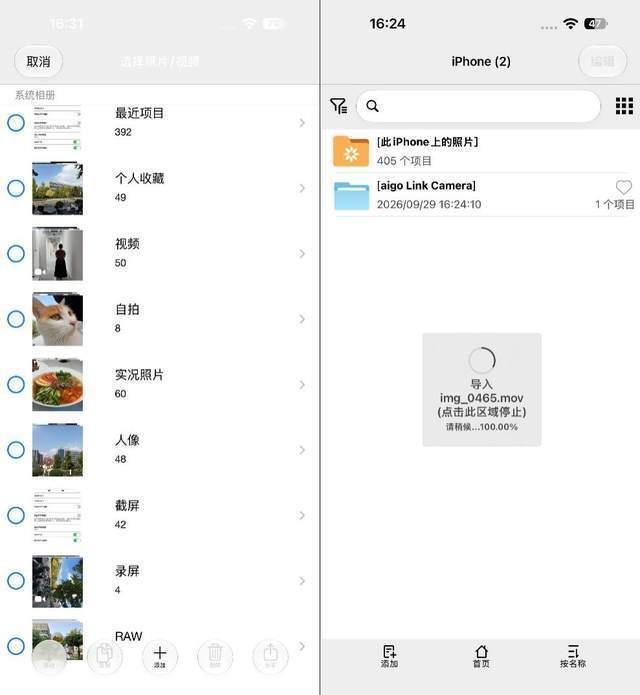Focus the search input field
Viewport: 640px width, 695px height.
479,106
